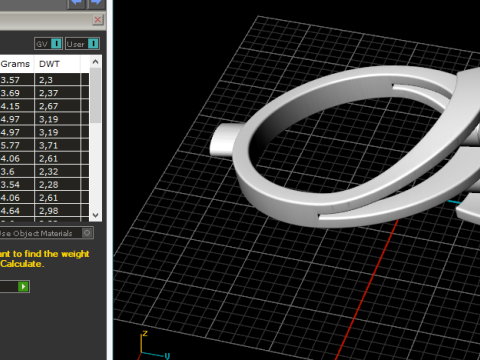
Task: Select the 2,67 DWT cell
Action: (57, 106)
